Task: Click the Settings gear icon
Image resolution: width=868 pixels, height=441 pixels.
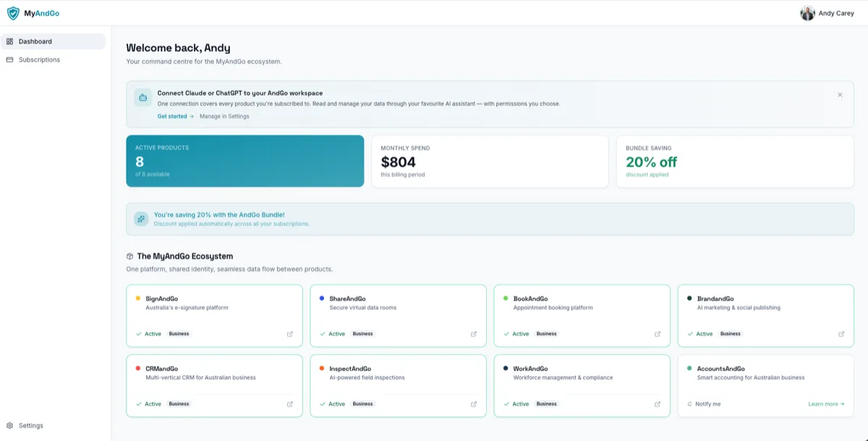Action: tap(9, 425)
